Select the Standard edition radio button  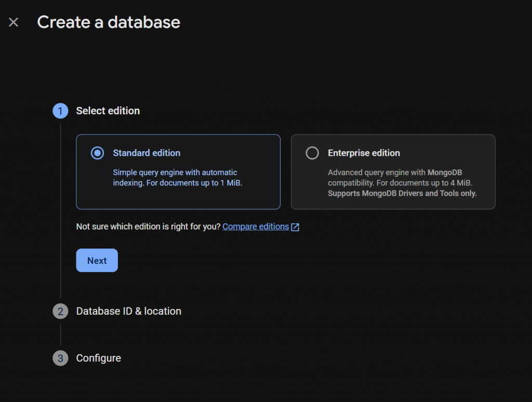pos(97,153)
